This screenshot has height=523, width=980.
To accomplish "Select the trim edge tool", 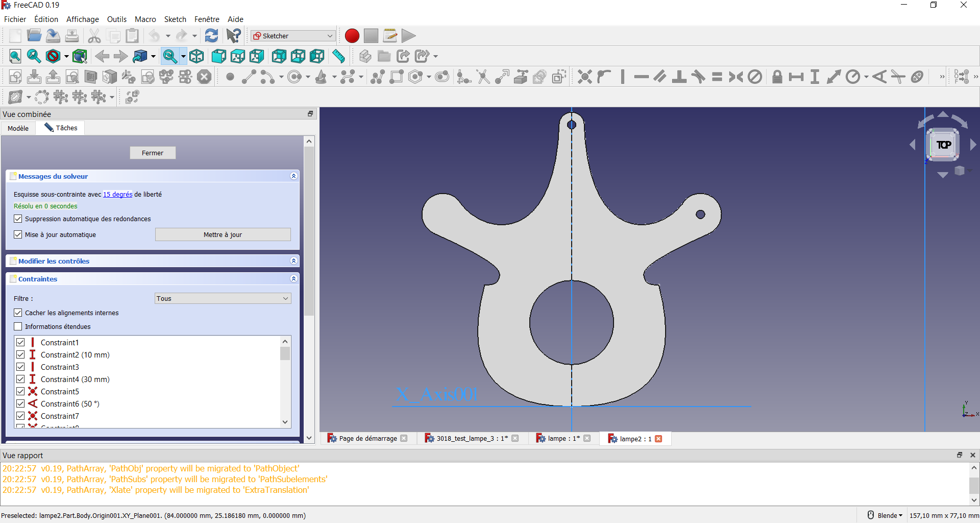I will [x=483, y=77].
